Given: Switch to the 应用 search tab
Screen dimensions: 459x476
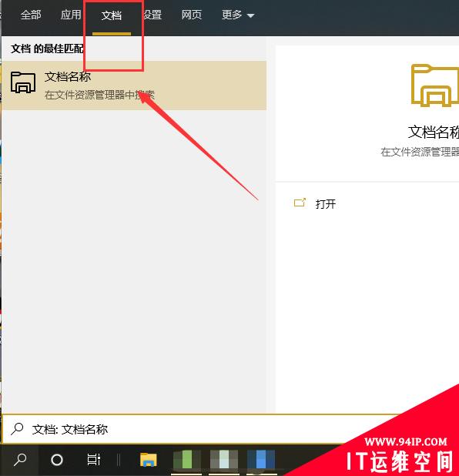Looking at the screenshot, I should [x=71, y=15].
